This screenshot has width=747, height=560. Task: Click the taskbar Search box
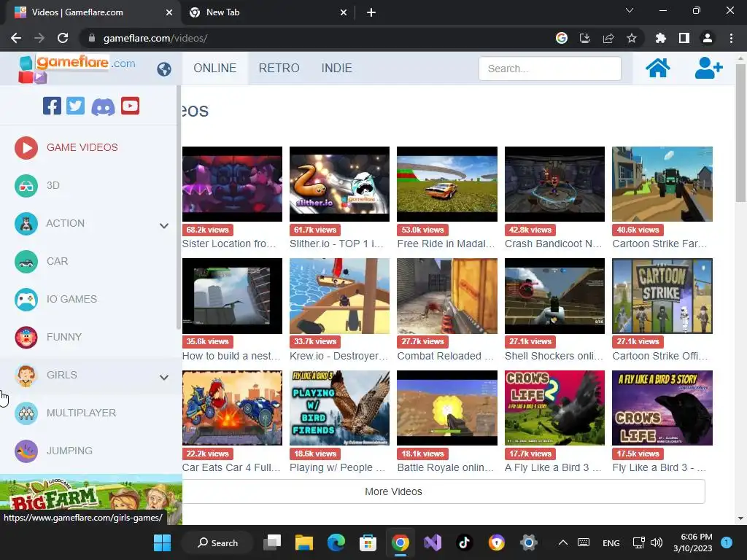point(217,542)
